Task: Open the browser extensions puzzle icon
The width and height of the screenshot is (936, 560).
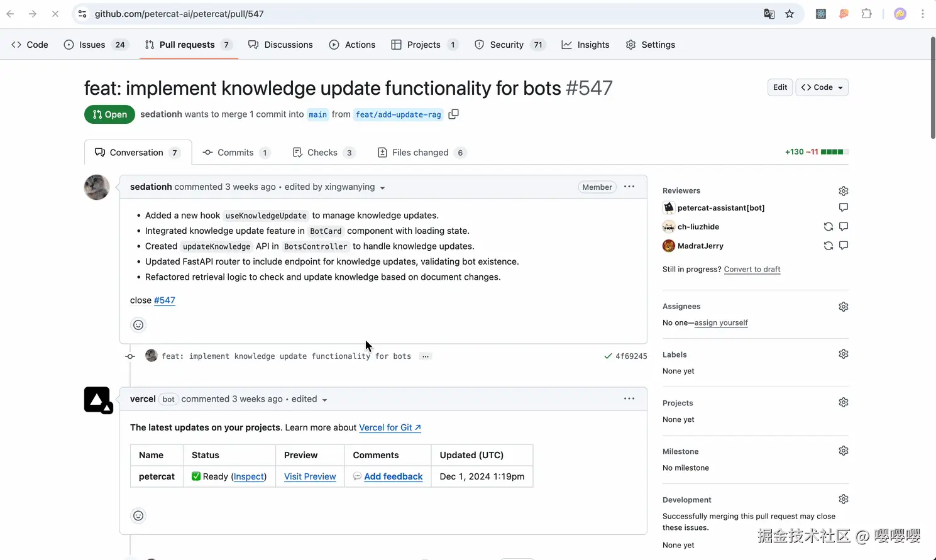Action: click(x=866, y=14)
